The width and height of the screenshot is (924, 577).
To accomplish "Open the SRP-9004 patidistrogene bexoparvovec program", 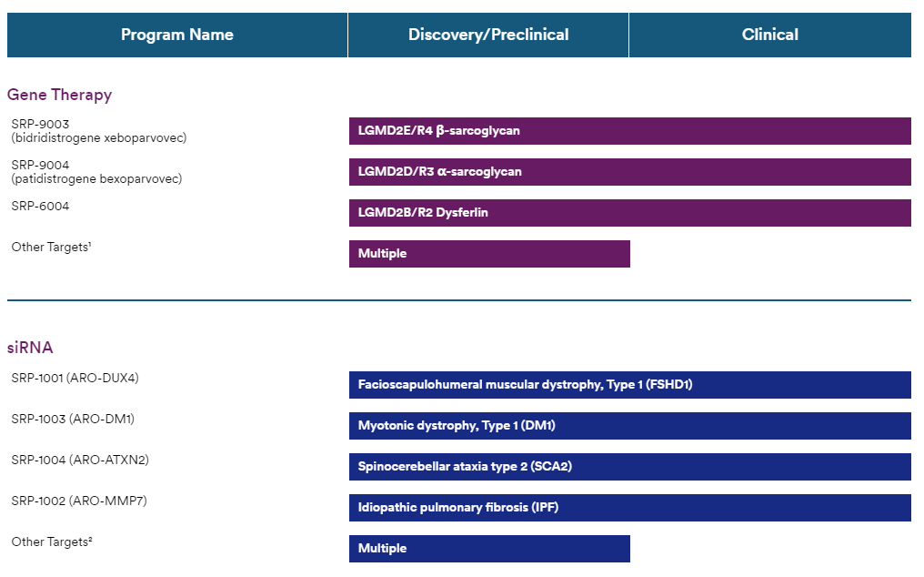I will [x=96, y=172].
